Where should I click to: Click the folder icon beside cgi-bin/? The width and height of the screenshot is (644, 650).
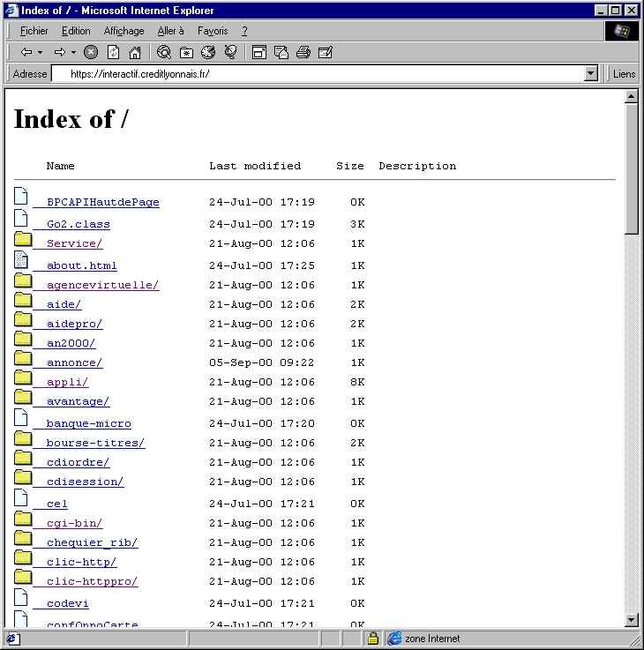[23, 519]
